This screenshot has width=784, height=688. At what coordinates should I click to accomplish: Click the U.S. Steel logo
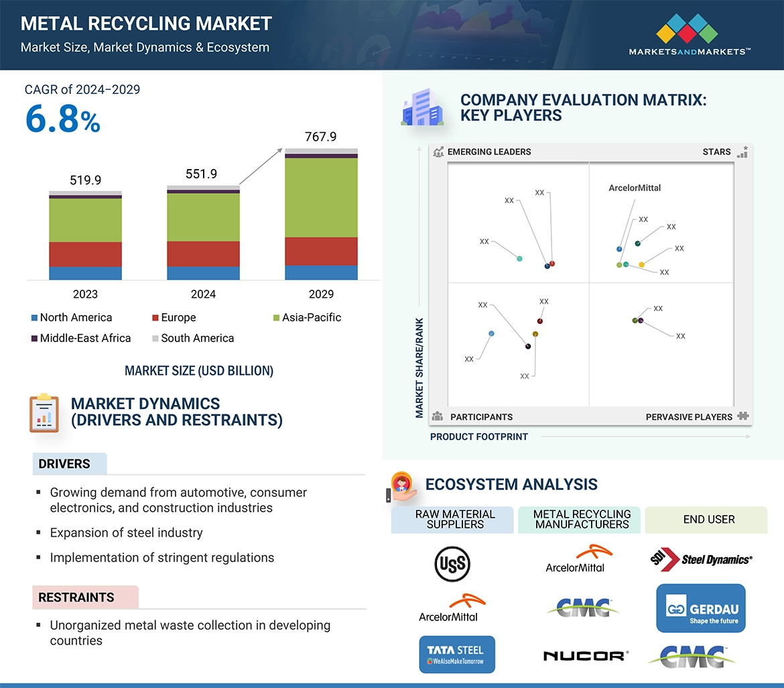point(453,563)
